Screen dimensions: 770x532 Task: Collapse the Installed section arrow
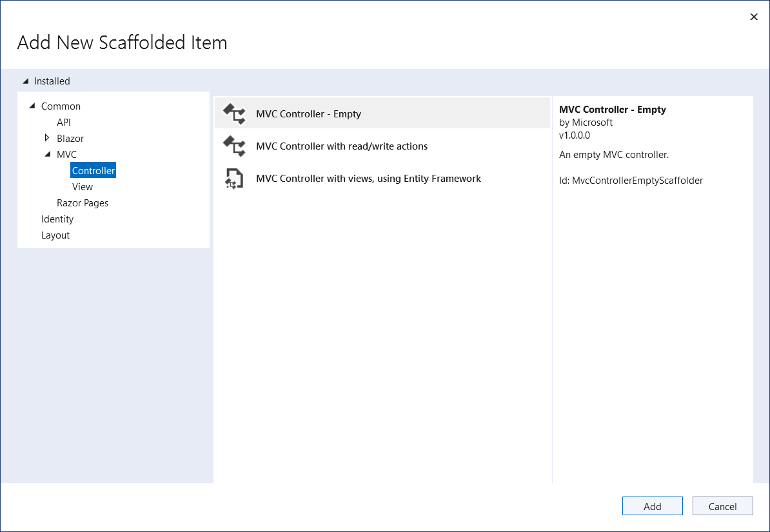pyautogui.click(x=26, y=81)
